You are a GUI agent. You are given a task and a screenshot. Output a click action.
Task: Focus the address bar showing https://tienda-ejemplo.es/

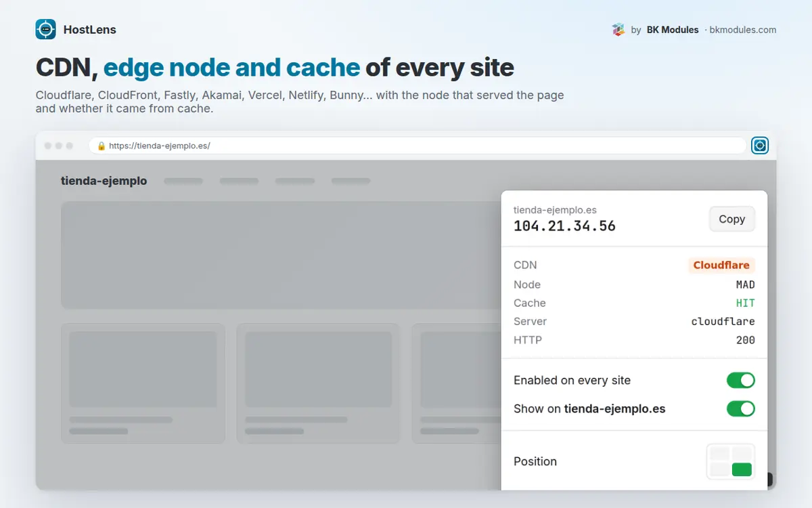(417, 146)
